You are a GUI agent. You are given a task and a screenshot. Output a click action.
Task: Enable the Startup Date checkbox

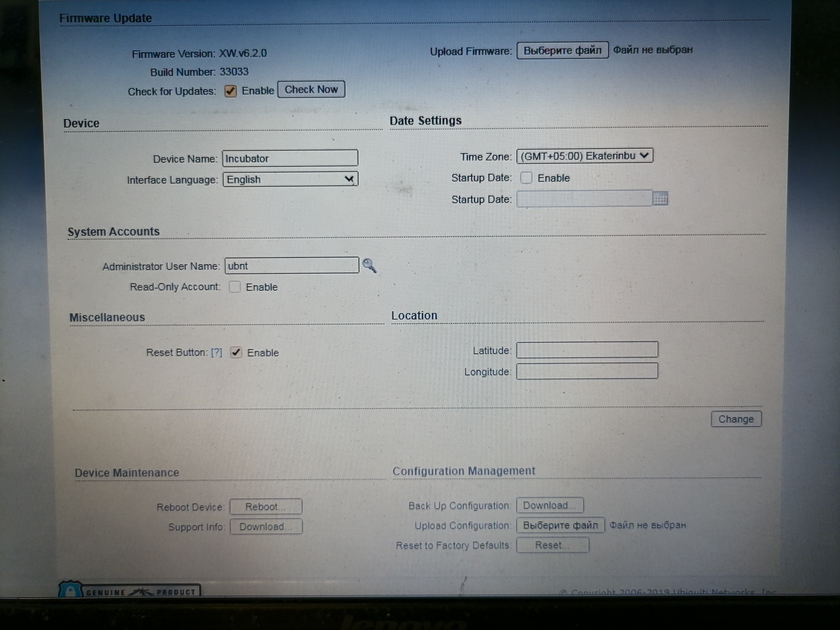(526, 178)
